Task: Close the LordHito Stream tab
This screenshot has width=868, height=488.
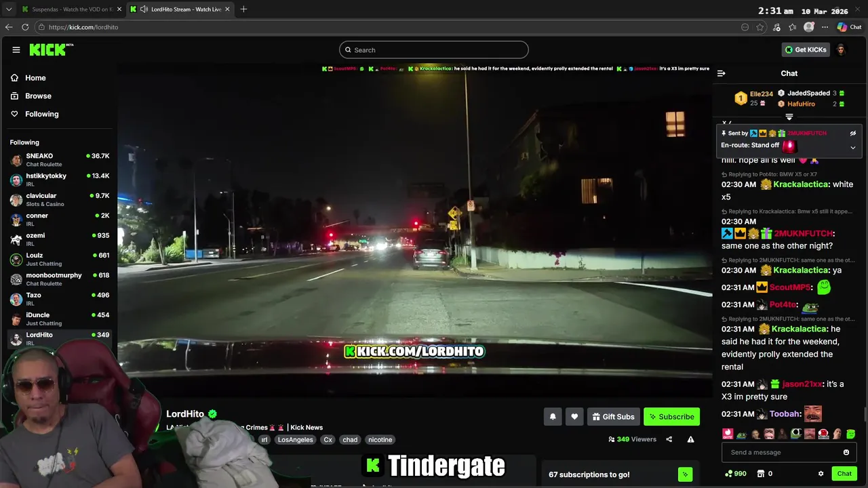Action: [227, 9]
